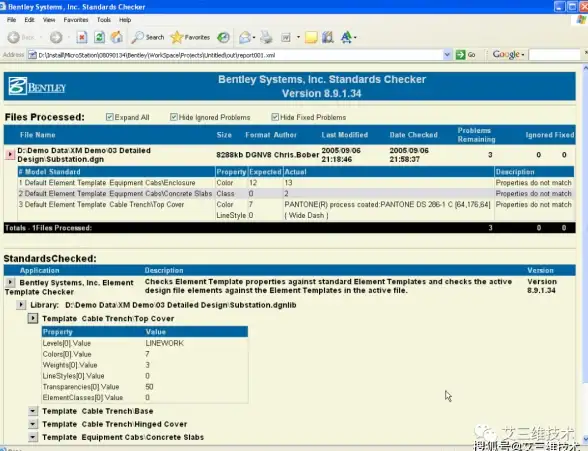Collapse Element Template Checker application row
The width and height of the screenshot is (588, 451).
click(x=10, y=282)
